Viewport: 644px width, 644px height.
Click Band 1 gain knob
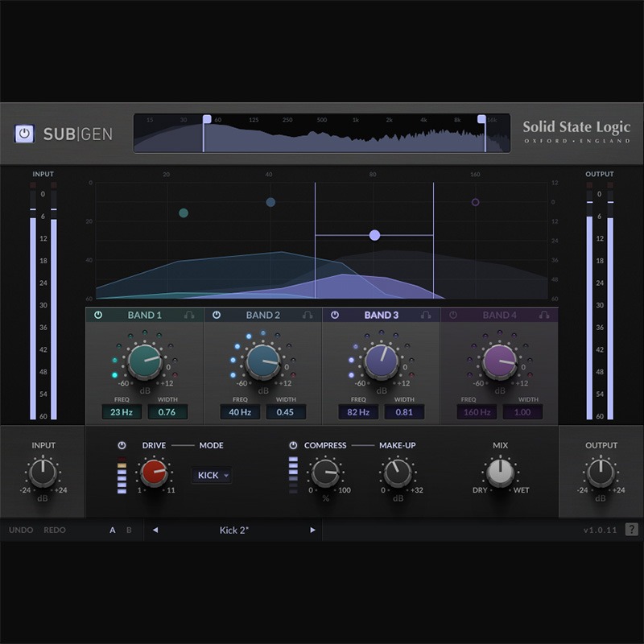pos(145,361)
